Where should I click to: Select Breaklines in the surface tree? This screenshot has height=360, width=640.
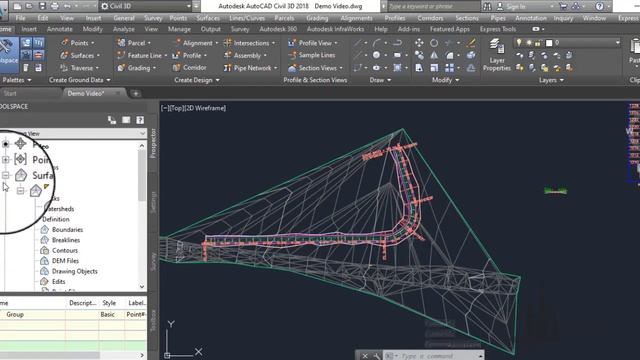66,240
